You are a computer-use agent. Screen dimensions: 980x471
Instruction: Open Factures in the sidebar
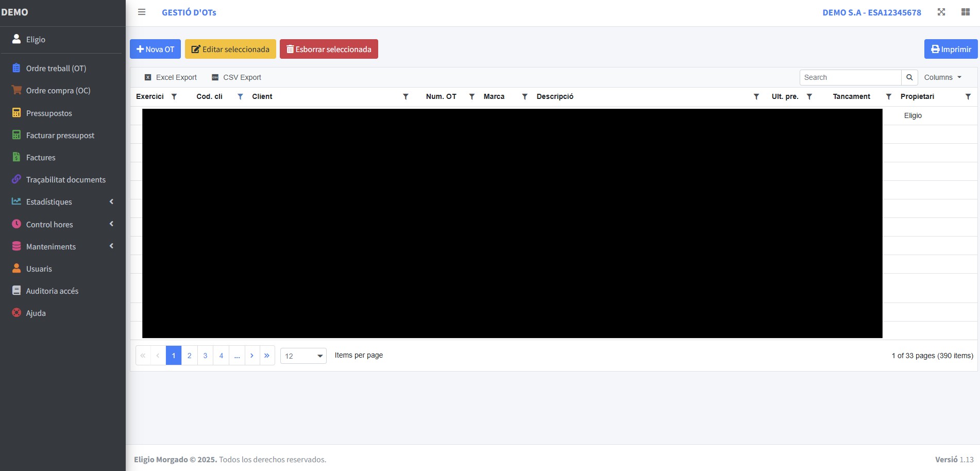click(x=41, y=158)
